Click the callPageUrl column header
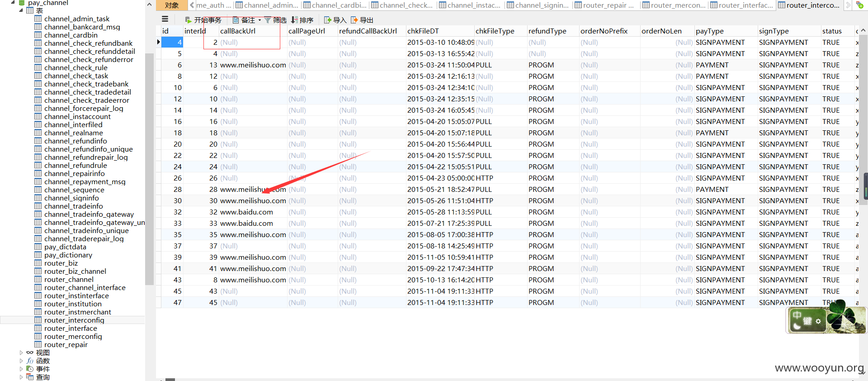The image size is (868, 381). 312,31
